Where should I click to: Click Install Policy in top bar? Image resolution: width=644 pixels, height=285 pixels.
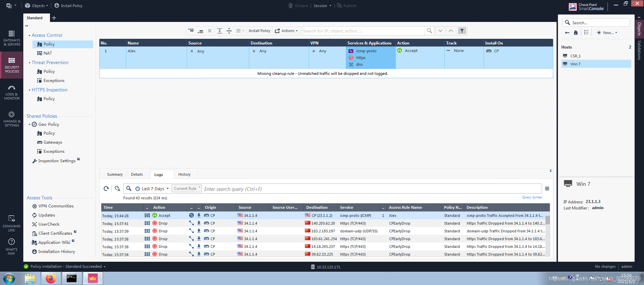tap(68, 6)
